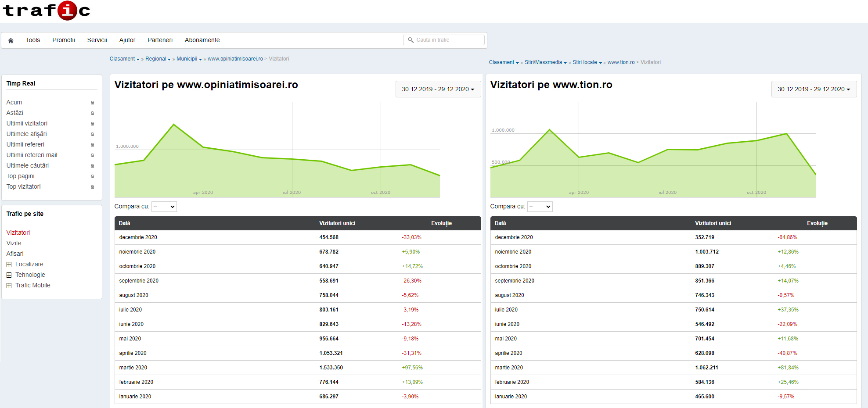Open Top vizitatori link

(x=23, y=186)
